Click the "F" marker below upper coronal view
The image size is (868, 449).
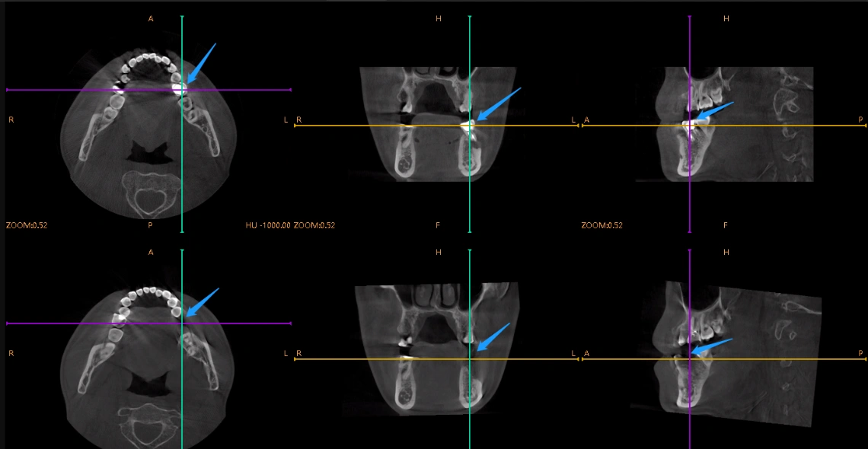pyautogui.click(x=439, y=225)
